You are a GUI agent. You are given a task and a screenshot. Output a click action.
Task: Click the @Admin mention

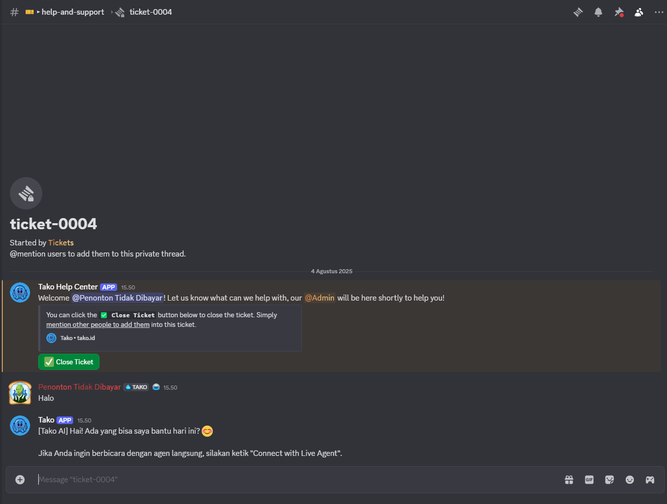point(320,298)
